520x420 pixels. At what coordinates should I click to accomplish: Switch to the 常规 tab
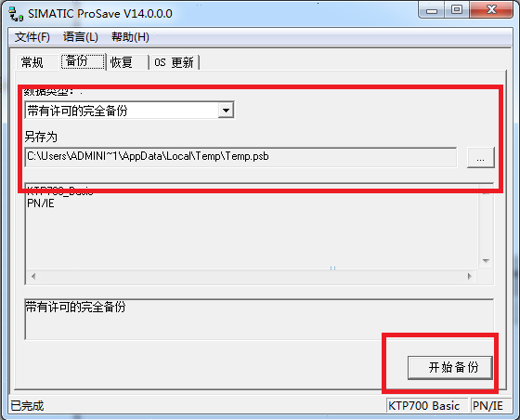pos(32,62)
